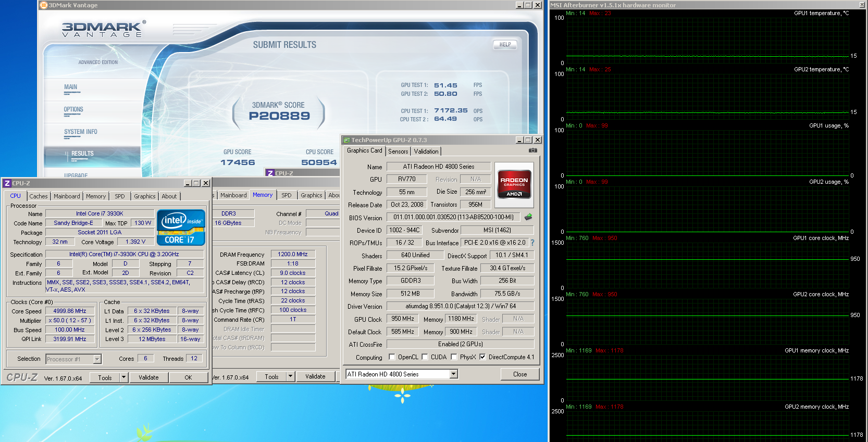Toggle the DirectCompute 4.1 checkbox
The image size is (868, 442).
482,357
